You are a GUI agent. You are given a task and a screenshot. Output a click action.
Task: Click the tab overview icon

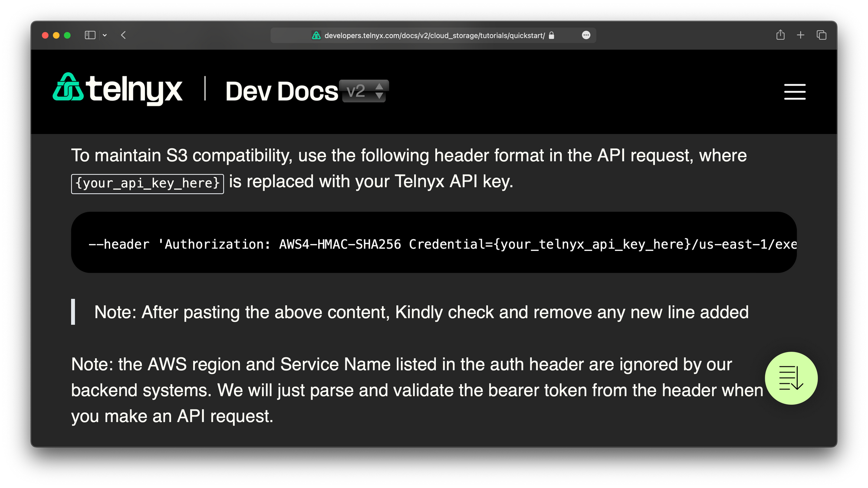pos(822,35)
